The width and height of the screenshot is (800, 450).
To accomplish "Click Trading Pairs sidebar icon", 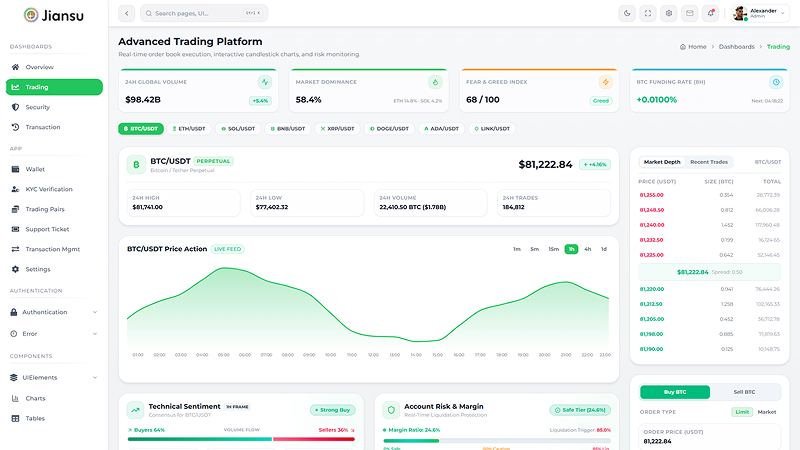I will (15, 209).
